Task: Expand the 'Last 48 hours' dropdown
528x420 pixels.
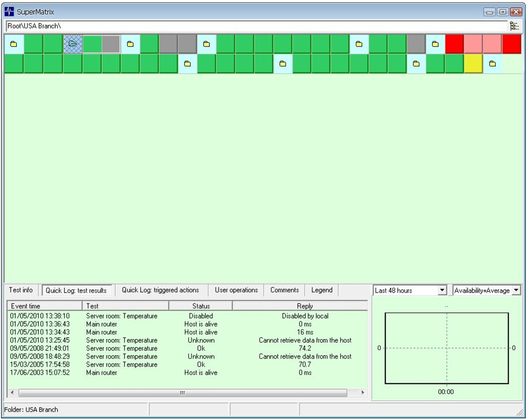Action: [442, 290]
